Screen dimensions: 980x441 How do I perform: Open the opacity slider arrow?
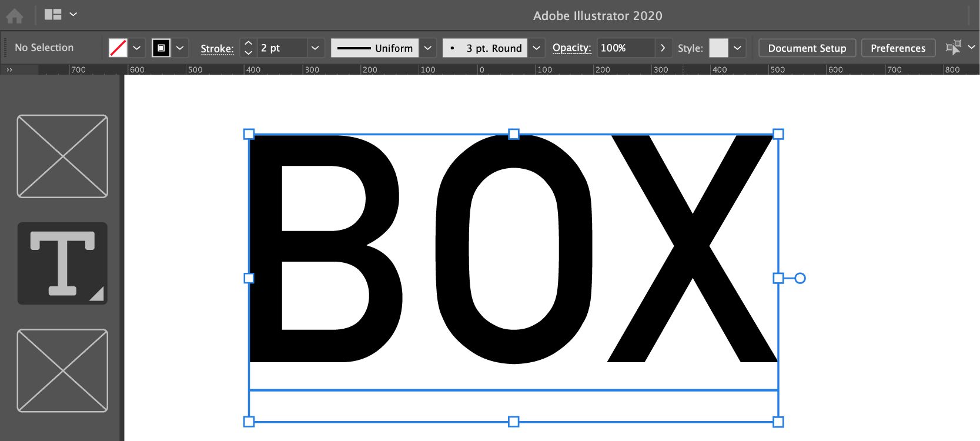tap(663, 48)
